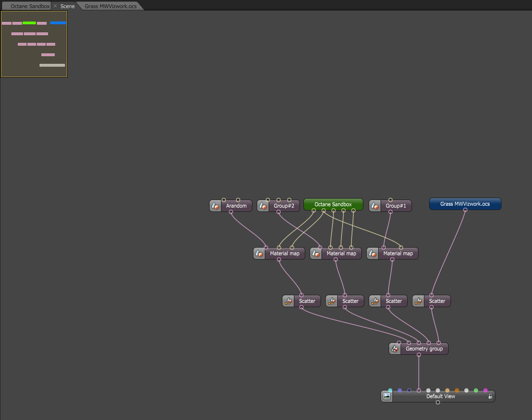Click icon of middle Material map node
Viewport: 532px width, 420px height.
316,253
